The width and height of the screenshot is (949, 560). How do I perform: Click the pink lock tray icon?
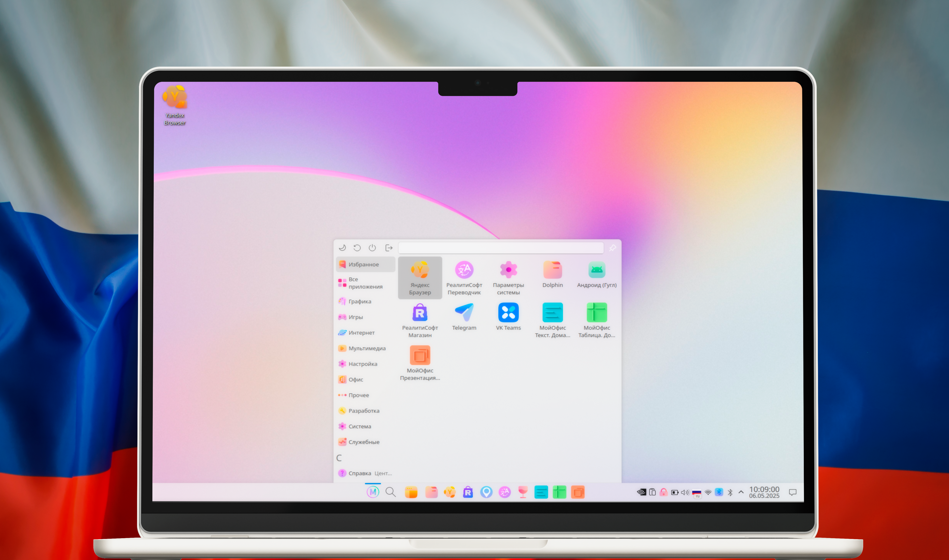pos(663,492)
